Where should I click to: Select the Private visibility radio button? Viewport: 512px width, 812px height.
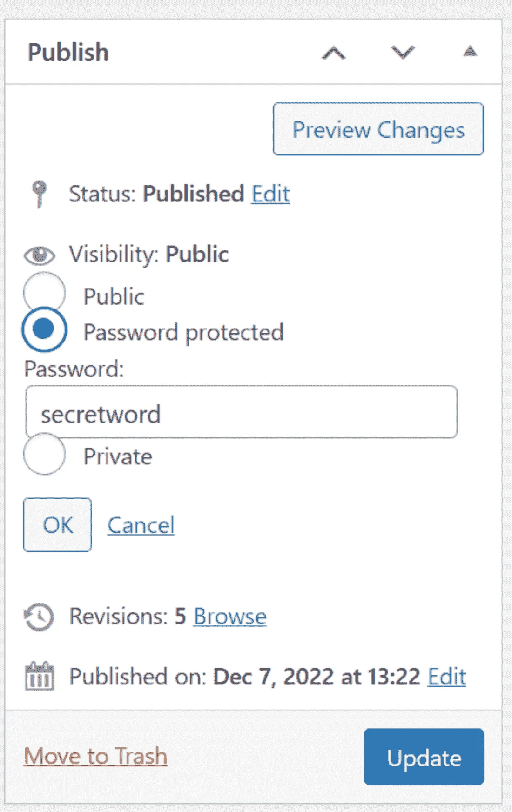[45, 455]
